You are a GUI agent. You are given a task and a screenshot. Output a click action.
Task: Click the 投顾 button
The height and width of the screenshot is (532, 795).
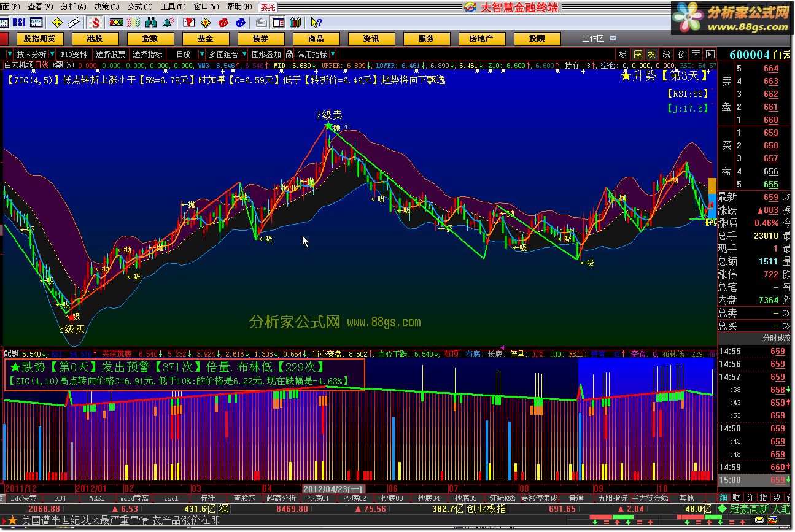tap(537, 39)
